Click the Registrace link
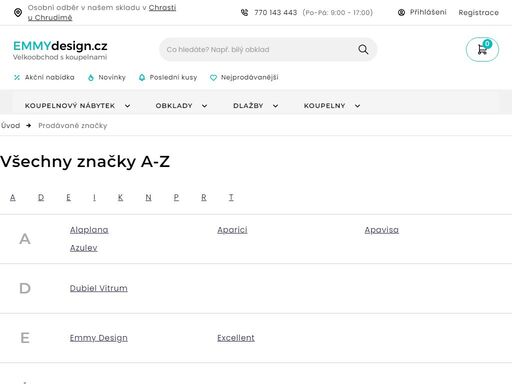This screenshot has width=512, height=384. pos(478,13)
